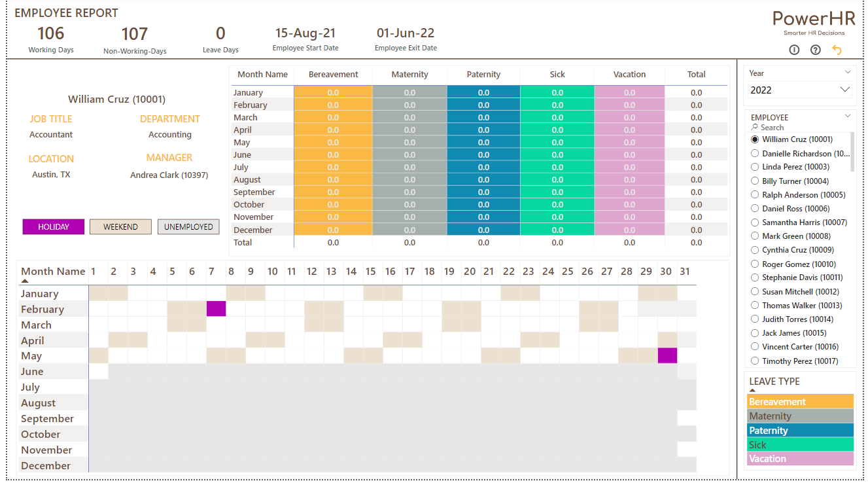Screen dimensions: 868x483
Task: Collapse the EMPLOYEE slicer chevron
Action: coord(848,116)
